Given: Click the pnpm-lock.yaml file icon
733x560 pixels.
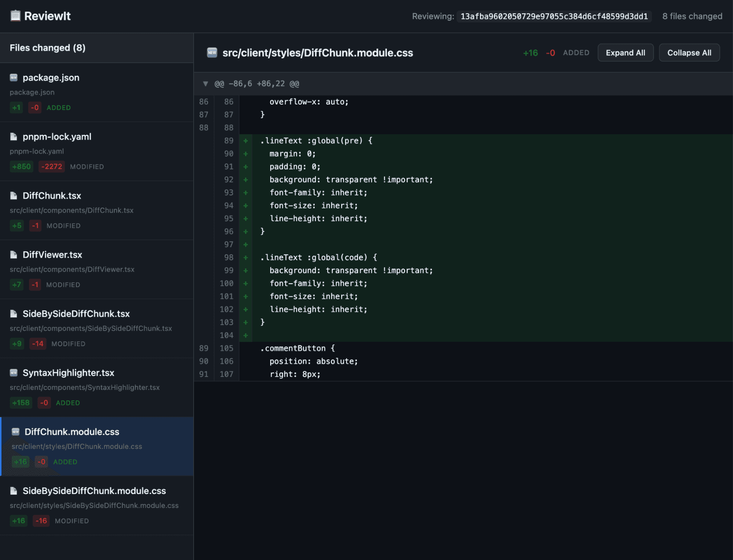Looking at the screenshot, I should pyautogui.click(x=14, y=137).
